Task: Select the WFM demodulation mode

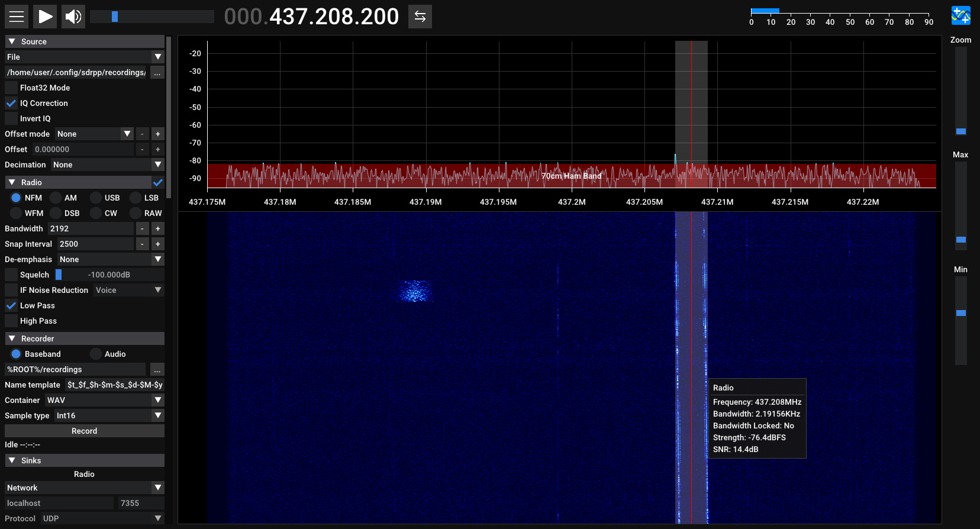Action: pos(17,213)
